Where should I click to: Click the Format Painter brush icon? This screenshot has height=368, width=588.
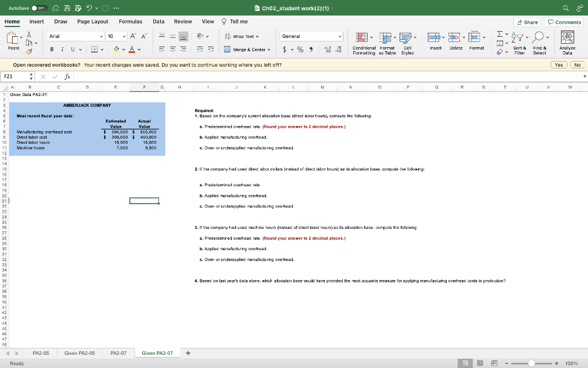coord(29,51)
